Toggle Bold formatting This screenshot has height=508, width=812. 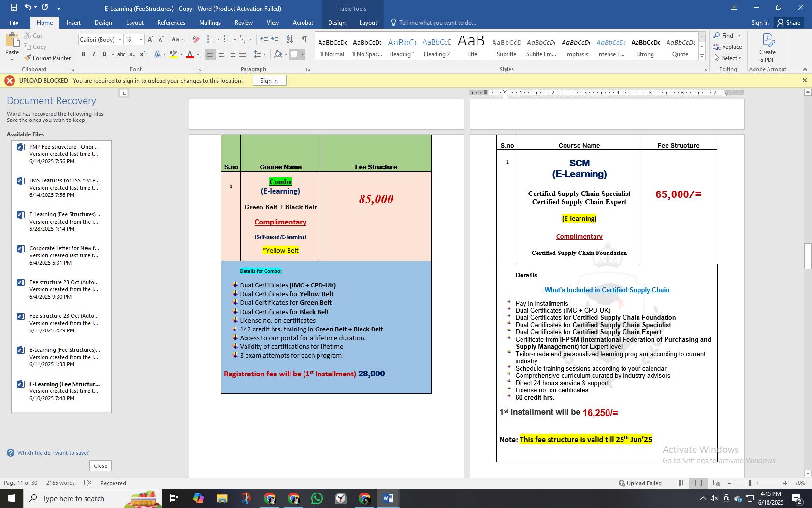83,54
